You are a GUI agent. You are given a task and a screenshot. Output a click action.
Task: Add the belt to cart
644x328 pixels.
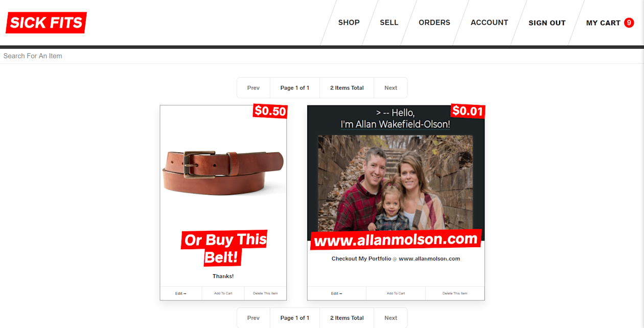[223, 293]
